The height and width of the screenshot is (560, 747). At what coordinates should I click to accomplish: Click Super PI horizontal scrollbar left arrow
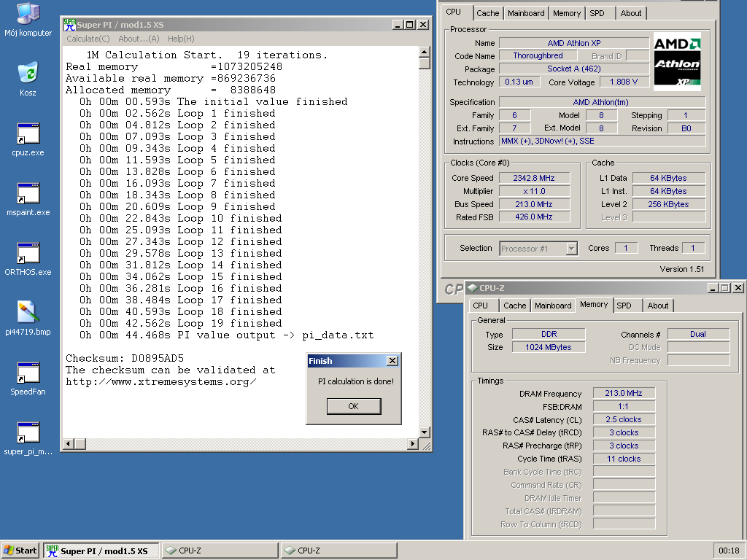[69, 444]
